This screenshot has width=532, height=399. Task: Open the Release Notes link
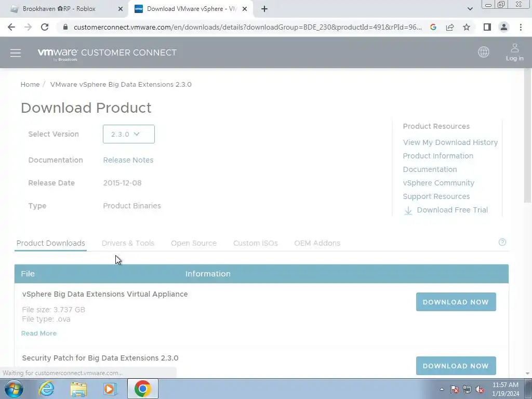128,160
